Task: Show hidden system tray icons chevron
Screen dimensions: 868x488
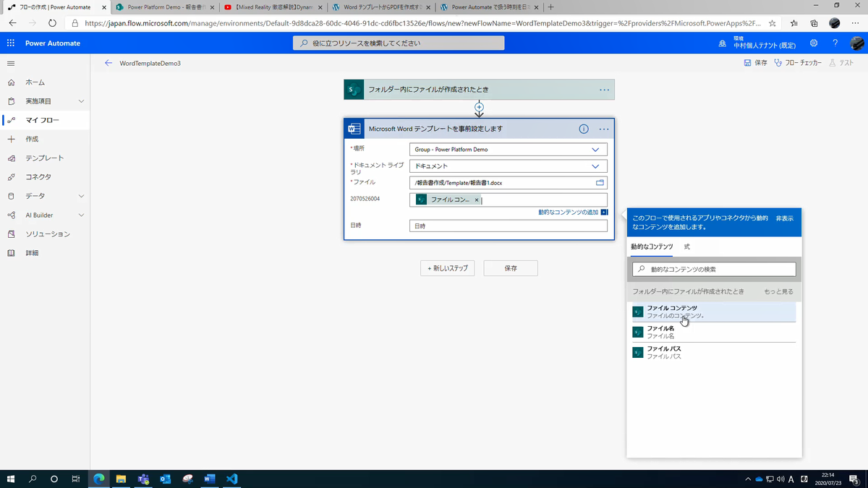Action: [748, 479]
